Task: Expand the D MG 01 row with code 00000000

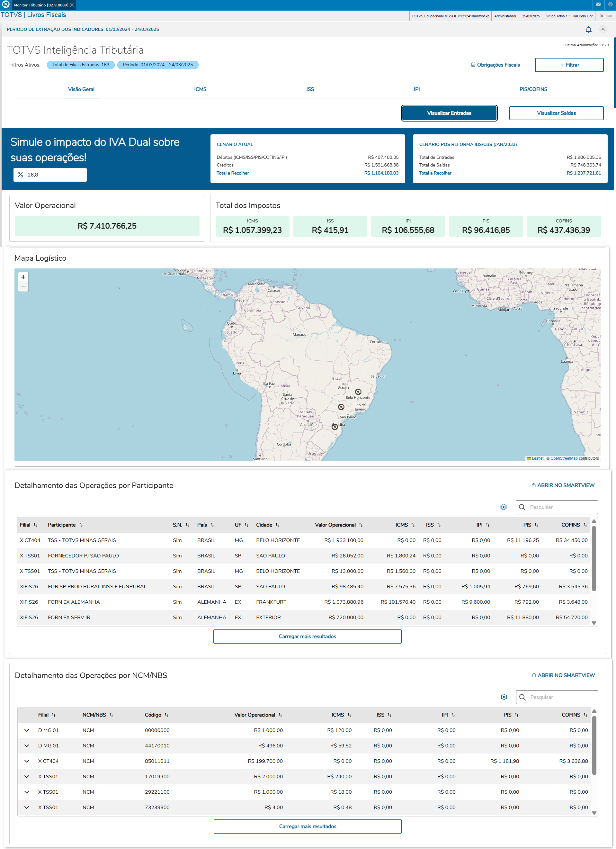Action: 27,730
